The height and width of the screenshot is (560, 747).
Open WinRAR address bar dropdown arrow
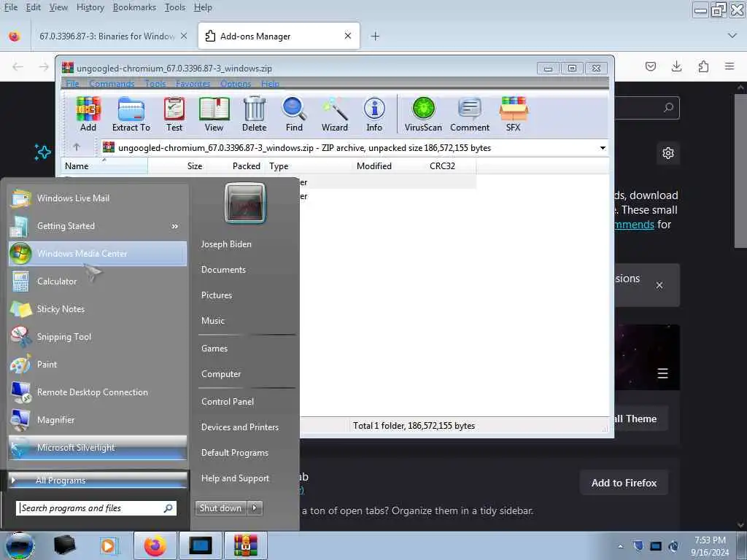[x=603, y=147]
